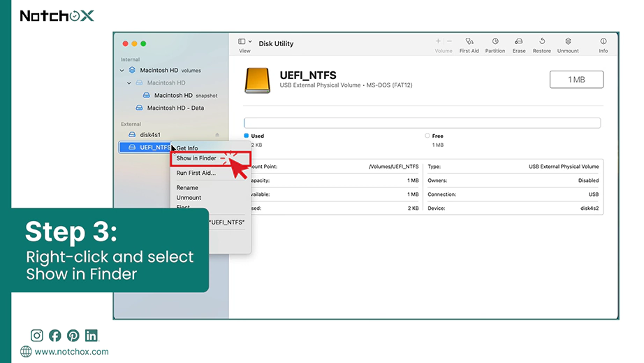Select the greyed Macintosh HD container
The image size is (644, 363).
tap(166, 83)
